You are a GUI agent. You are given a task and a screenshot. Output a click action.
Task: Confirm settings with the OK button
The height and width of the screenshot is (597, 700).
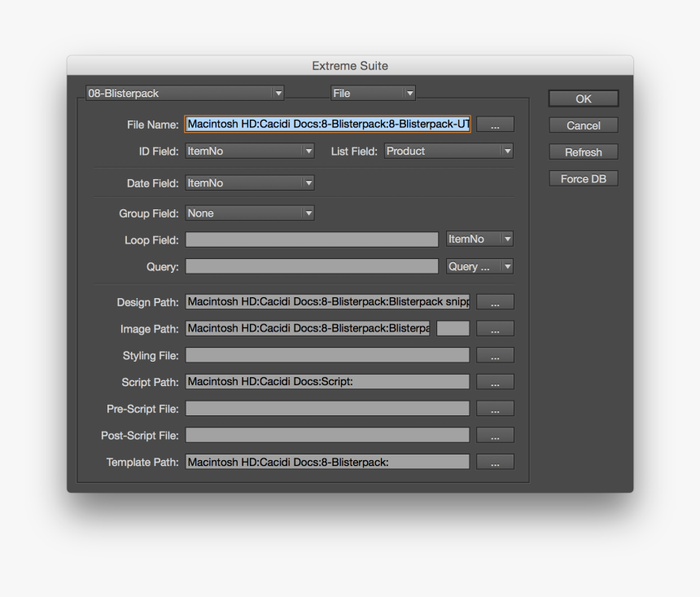click(583, 98)
